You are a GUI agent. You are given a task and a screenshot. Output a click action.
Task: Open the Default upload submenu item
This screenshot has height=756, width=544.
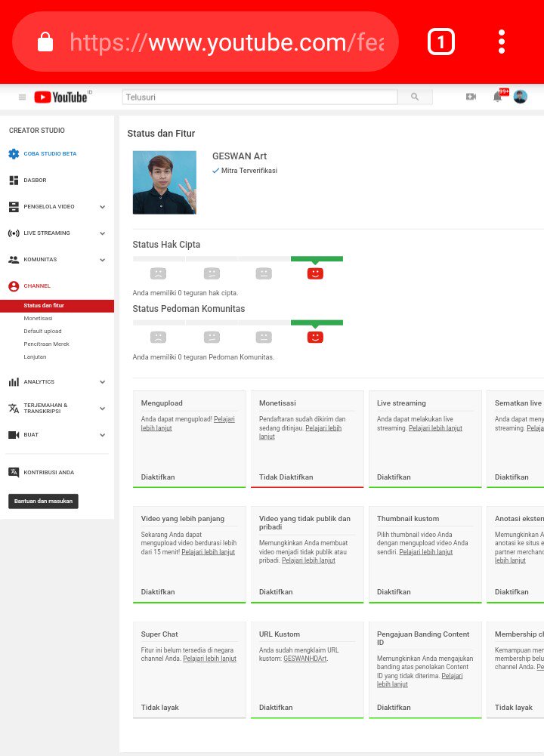pos(42,332)
